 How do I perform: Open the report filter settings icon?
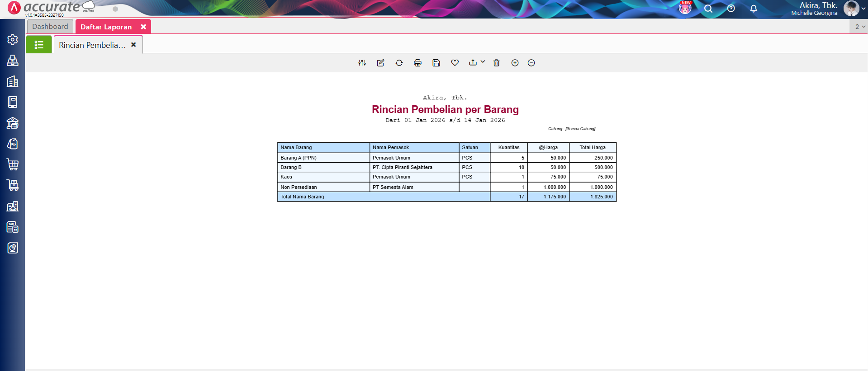pos(362,63)
